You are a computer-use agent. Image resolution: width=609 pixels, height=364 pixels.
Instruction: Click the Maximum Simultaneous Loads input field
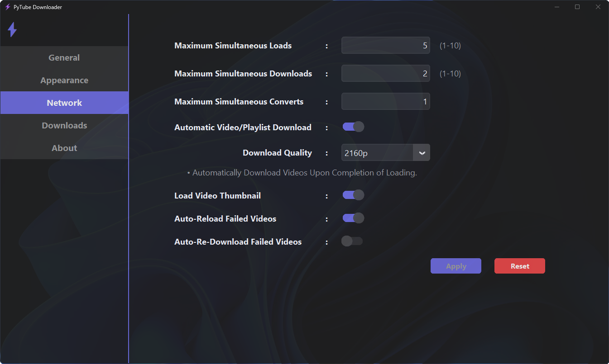pos(386,45)
